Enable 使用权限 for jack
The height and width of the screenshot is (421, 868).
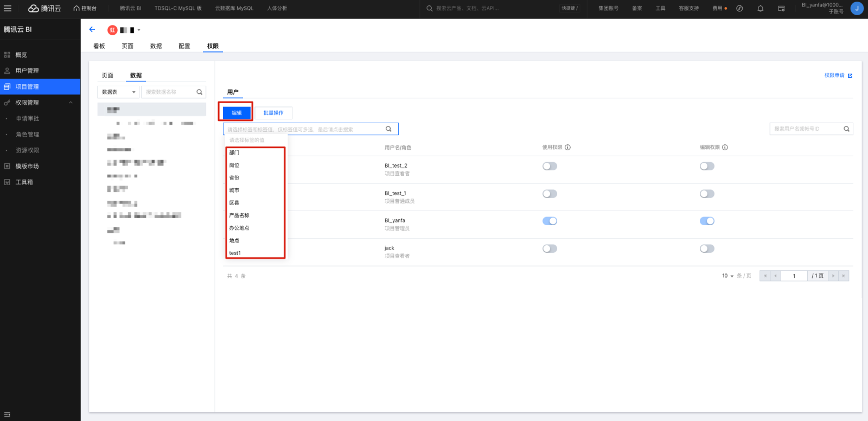tap(550, 248)
